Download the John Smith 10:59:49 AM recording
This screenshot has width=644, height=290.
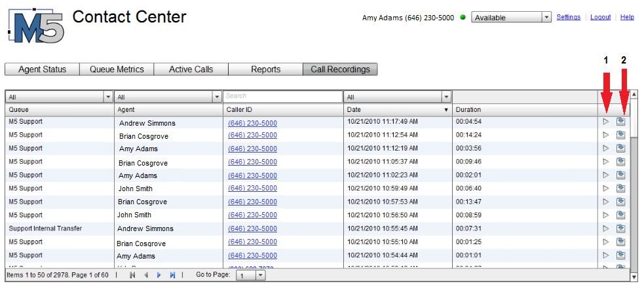(x=620, y=189)
